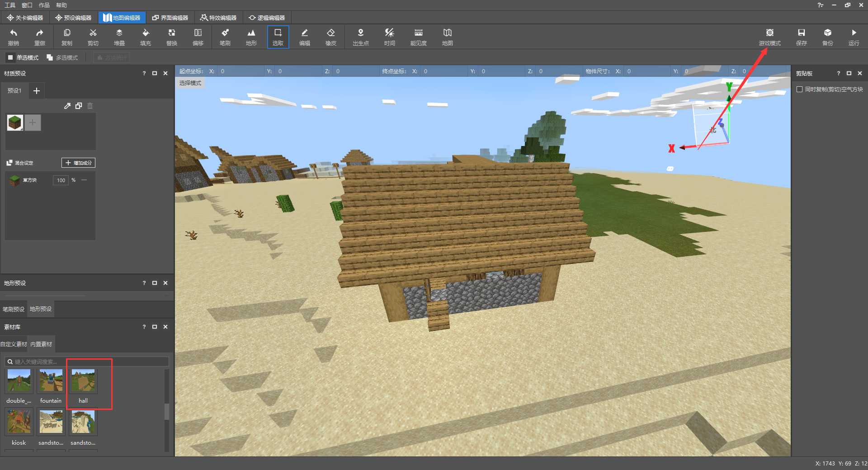The height and width of the screenshot is (470, 868).
Task: Click the 方块统计 button
Action: coord(112,57)
